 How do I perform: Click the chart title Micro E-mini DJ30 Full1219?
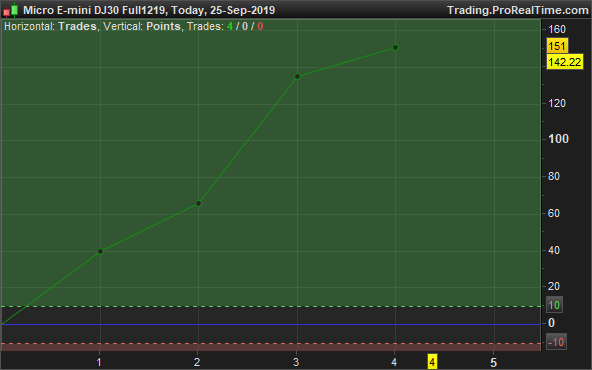point(94,10)
